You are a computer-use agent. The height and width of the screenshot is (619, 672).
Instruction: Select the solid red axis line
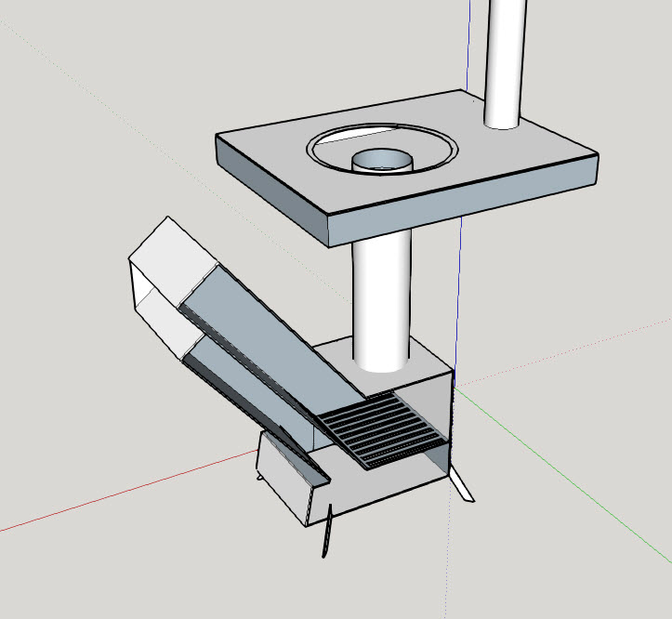[x=121, y=493]
